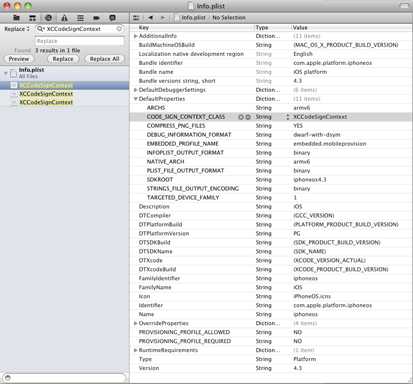413x384 pixels.
Task: Select the TARGETED_DEVICE_FAMILY key
Action: point(183,198)
